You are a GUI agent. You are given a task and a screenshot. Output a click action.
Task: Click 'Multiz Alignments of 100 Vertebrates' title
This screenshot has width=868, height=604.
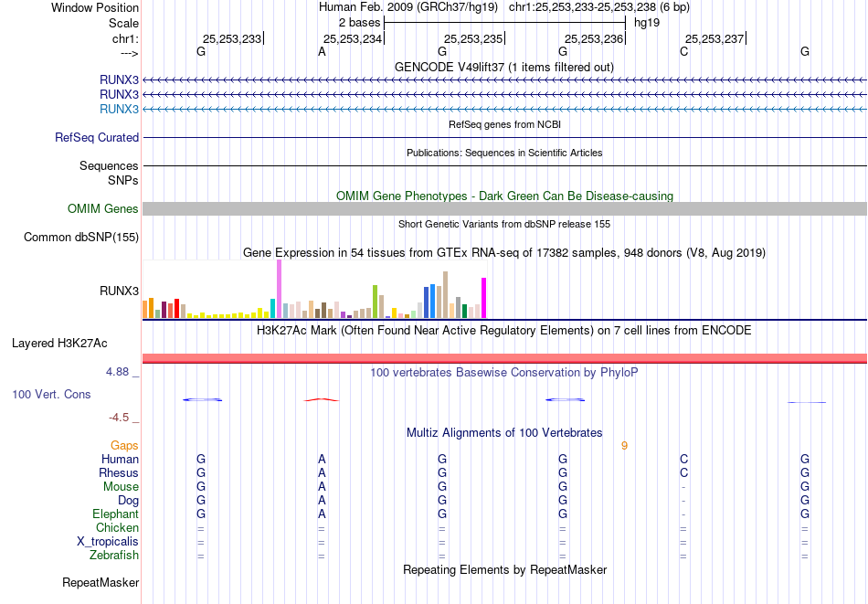click(504, 433)
